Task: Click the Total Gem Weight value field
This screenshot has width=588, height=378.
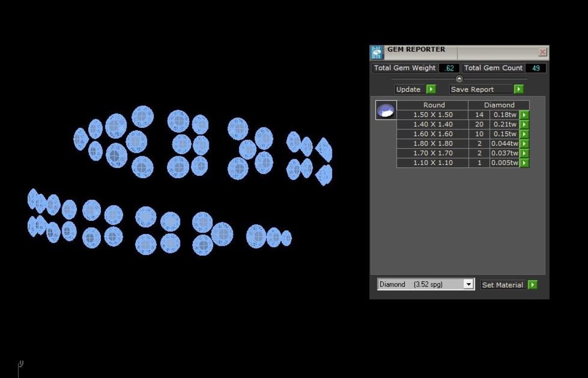Action: [449, 68]
